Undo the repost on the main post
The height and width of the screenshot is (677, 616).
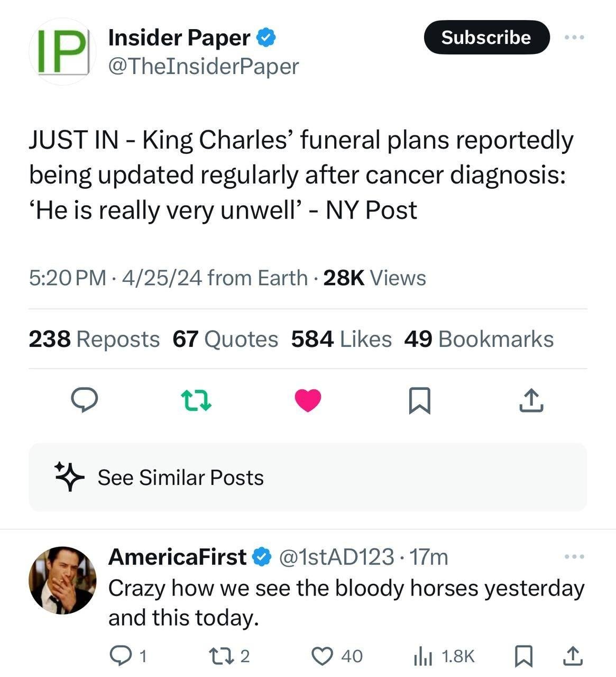[x=196, y=400]
